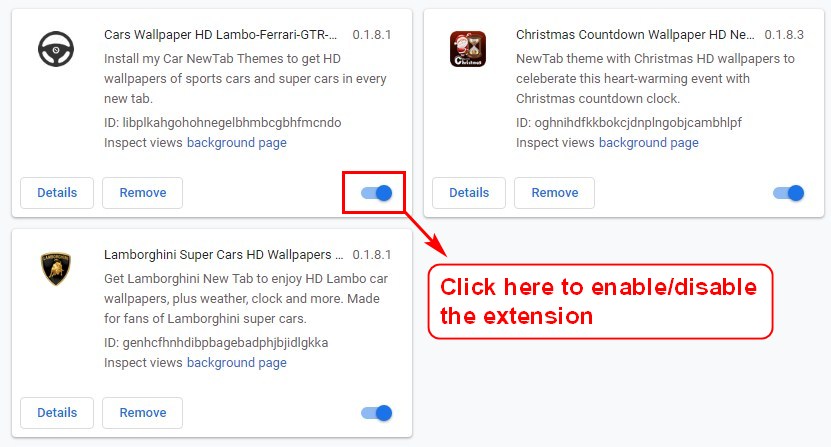
Task: Click the Cars Wallpaper steering wheel icon
Action: (56, 49)
